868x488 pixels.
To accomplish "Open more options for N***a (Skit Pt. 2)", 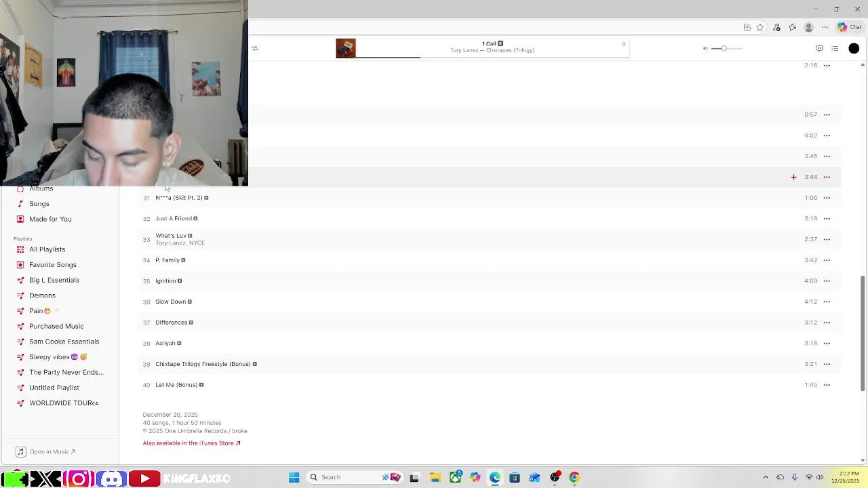I will pyautogui.click(x=827, y=198).
